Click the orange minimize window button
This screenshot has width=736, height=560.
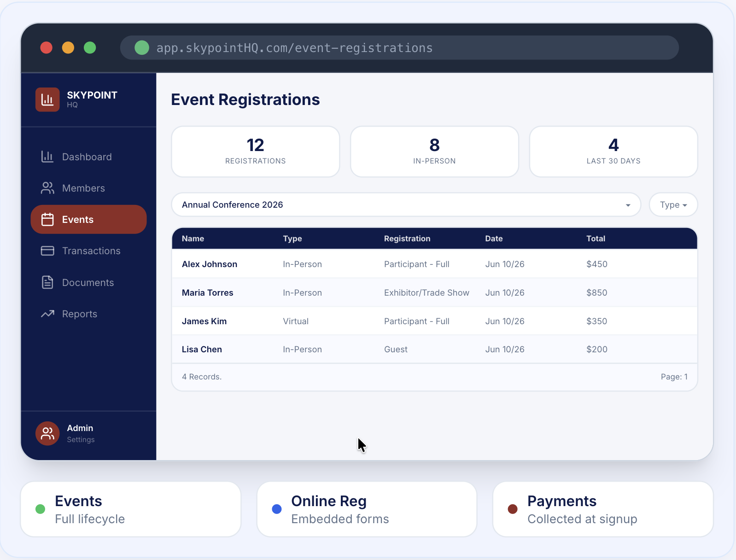tap(68, 47)
